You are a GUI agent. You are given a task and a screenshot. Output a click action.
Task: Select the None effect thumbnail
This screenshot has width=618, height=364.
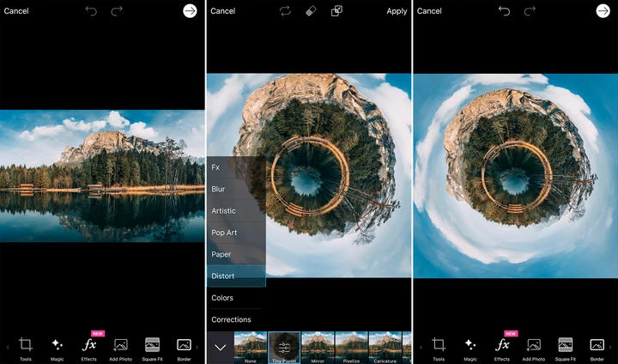251,348
